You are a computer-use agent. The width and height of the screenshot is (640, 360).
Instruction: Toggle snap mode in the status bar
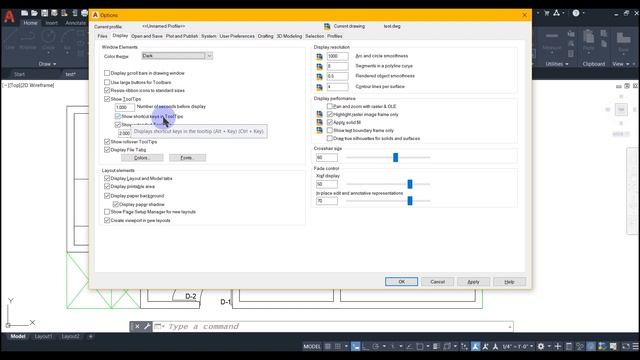338,347
